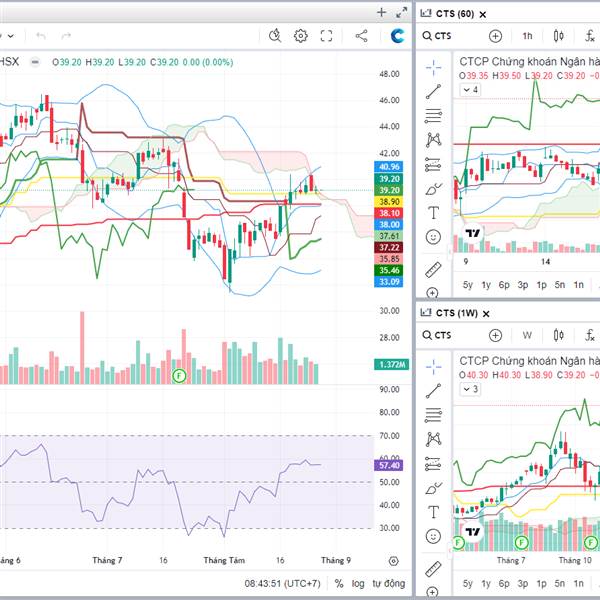Open timezone menu at 08:43:51 (UTC+7)

click(x=283, y=584)
